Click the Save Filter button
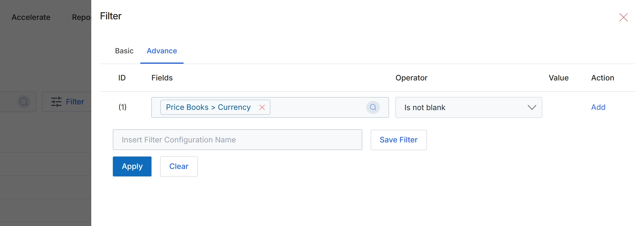This screenshot has height=226, width=644. point(399,140)
